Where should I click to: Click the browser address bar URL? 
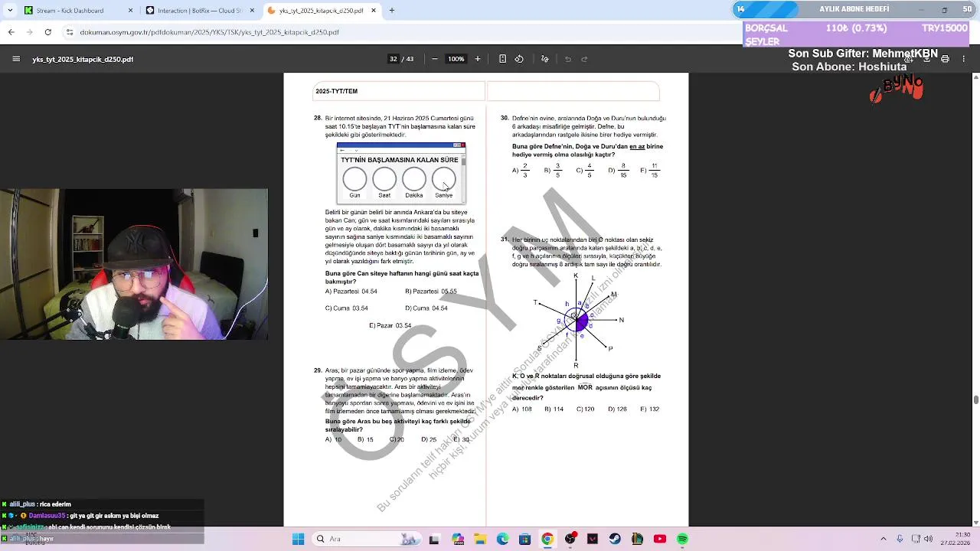[x=209, y=32]
